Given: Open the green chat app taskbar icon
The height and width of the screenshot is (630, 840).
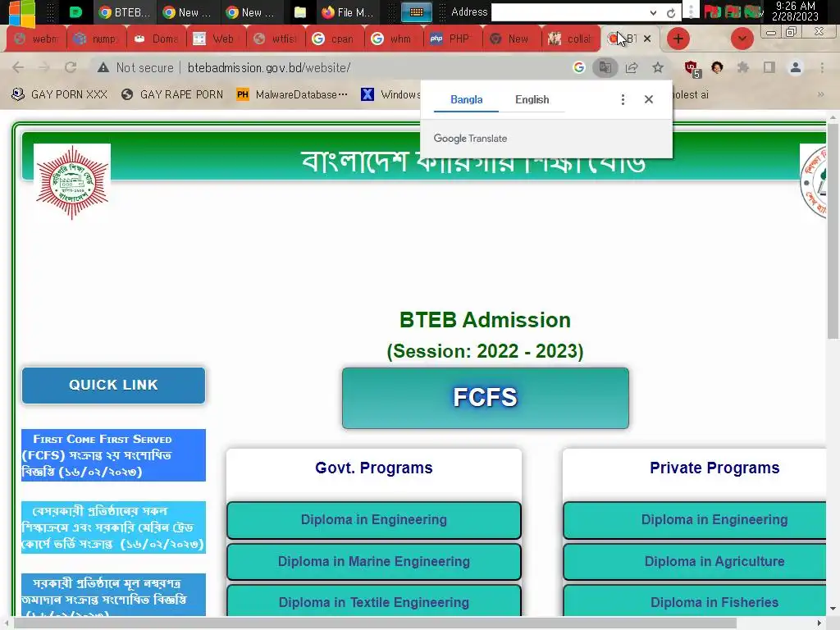Looking at the screenshot, I should 76,11.
